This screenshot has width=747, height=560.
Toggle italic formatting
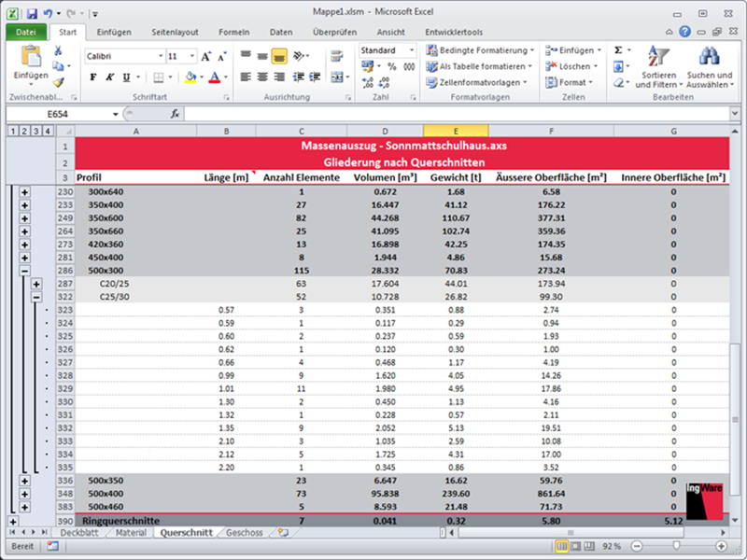pos(110,77)
